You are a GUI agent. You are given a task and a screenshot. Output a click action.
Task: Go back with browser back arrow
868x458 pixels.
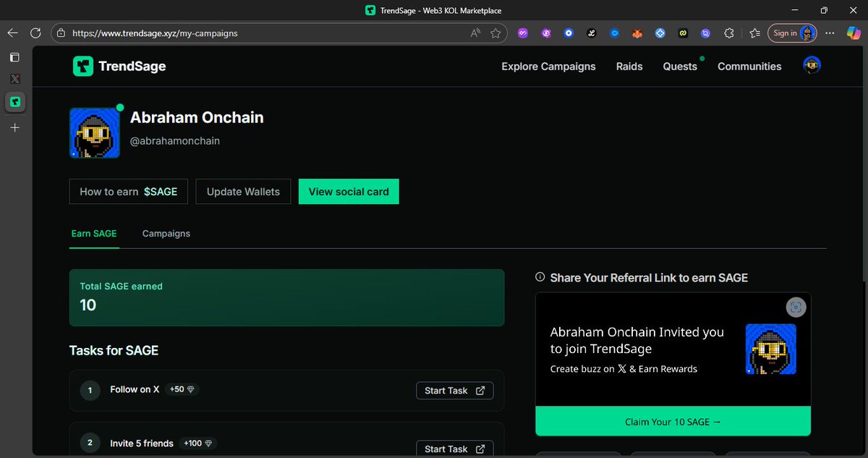point(12,33)
